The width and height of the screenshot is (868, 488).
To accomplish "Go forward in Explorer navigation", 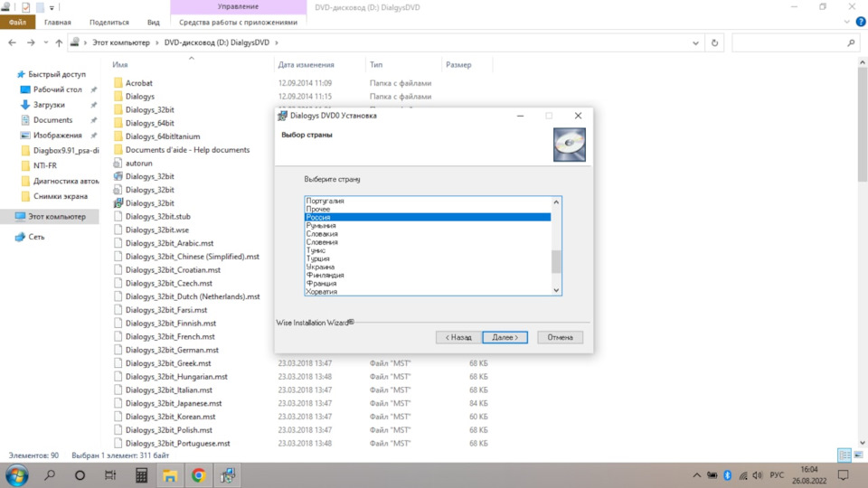I will click(x=31, y=42).
